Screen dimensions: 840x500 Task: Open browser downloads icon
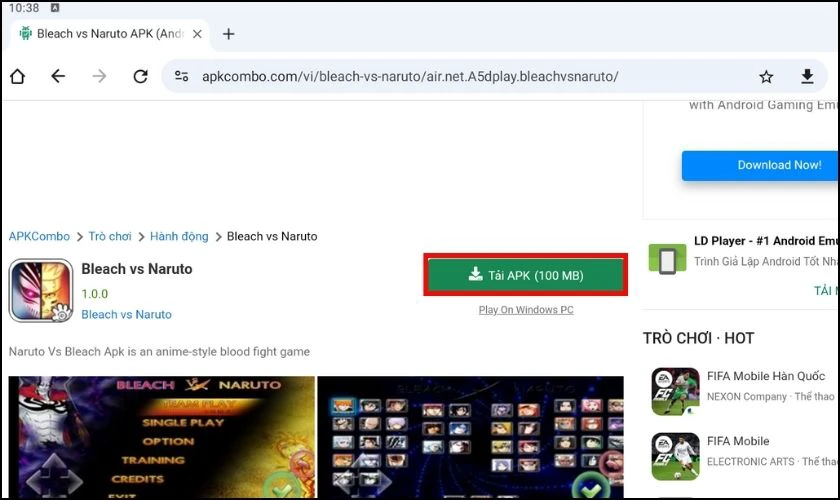[x=807, y=77]
